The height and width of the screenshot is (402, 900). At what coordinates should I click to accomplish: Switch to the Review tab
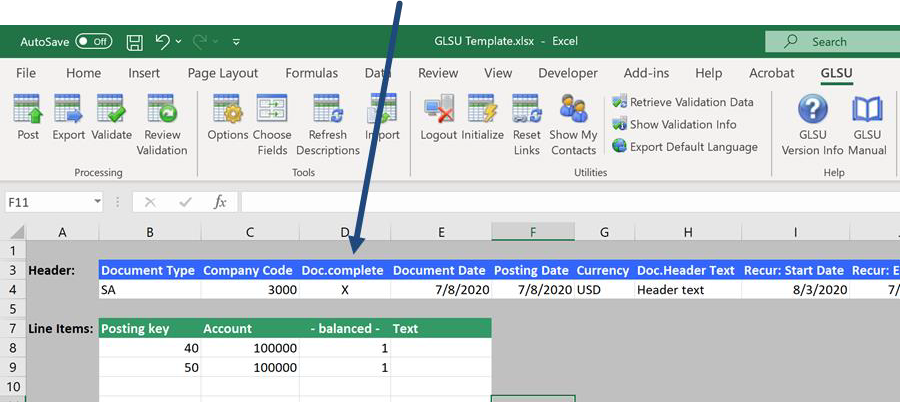tap(438, 74)
